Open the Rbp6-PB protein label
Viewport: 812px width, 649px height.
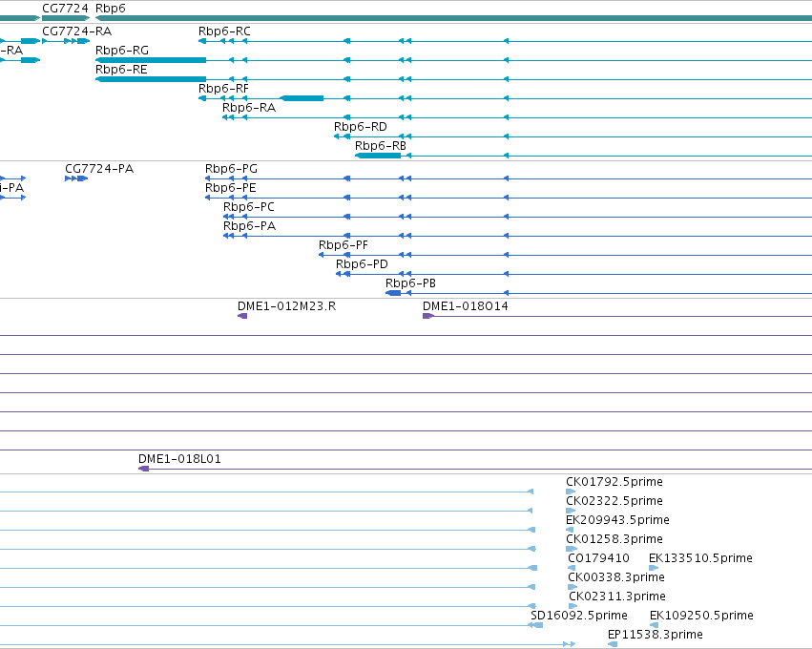(x=410, y=283)
